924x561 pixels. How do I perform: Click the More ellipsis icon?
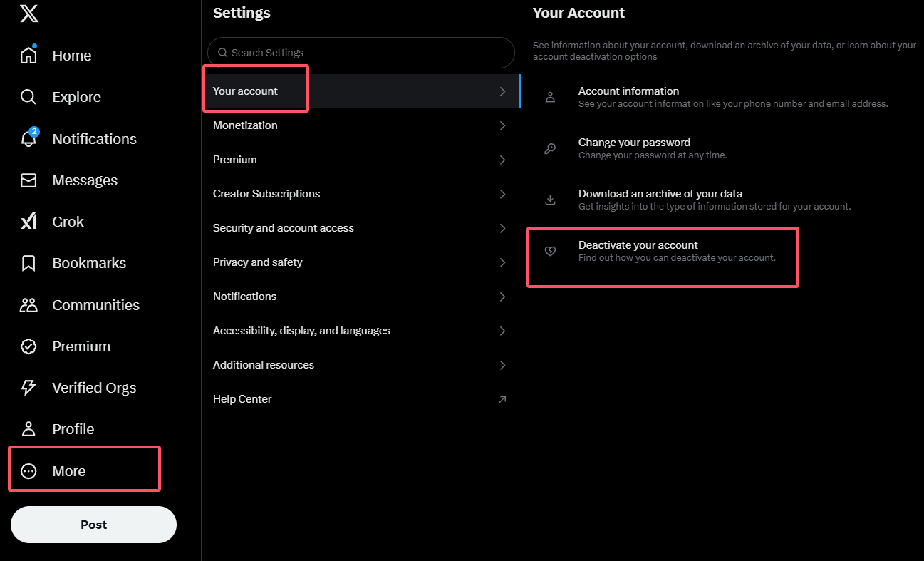[x=28, y=470]
